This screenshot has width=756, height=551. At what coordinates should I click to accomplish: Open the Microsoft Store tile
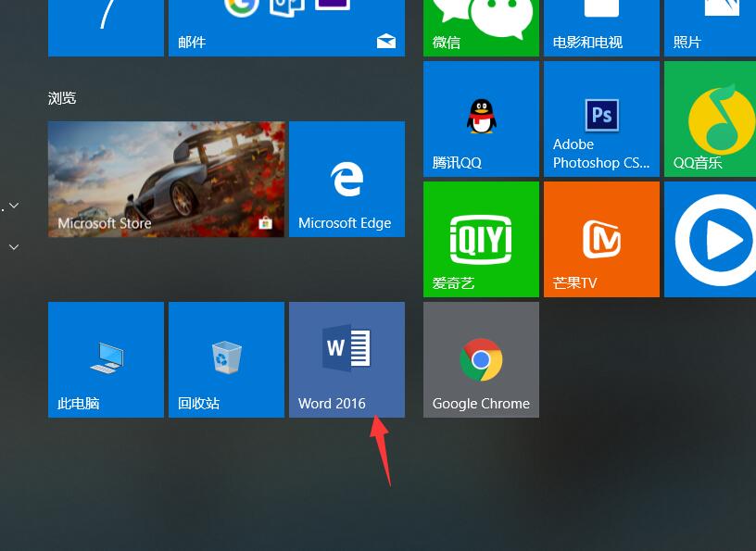tap(167, 180)
